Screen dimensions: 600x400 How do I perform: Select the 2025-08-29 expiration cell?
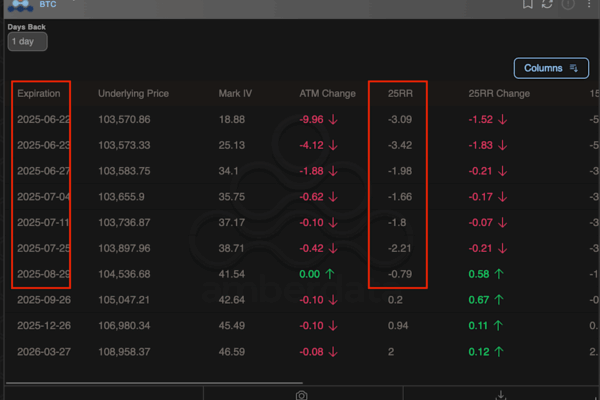(43, 274)
